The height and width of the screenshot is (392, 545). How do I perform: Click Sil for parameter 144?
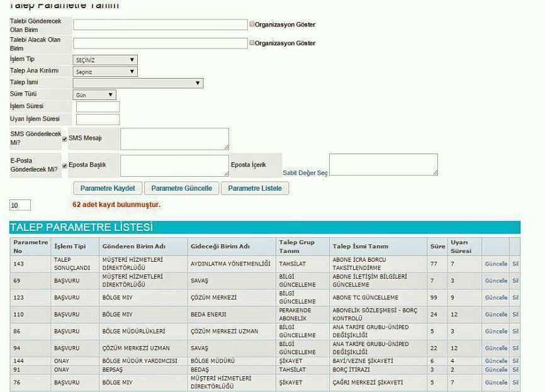[x=515, y=361]
